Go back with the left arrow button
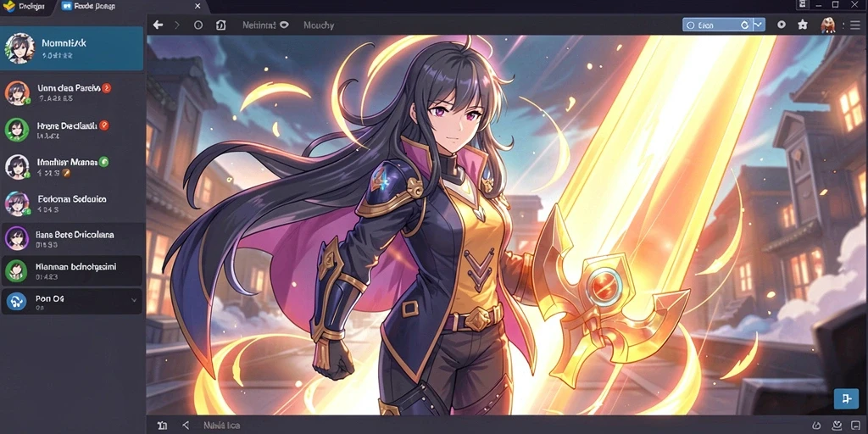The width and height of the screenshot is (868, 434). click(x=158, y=25)
